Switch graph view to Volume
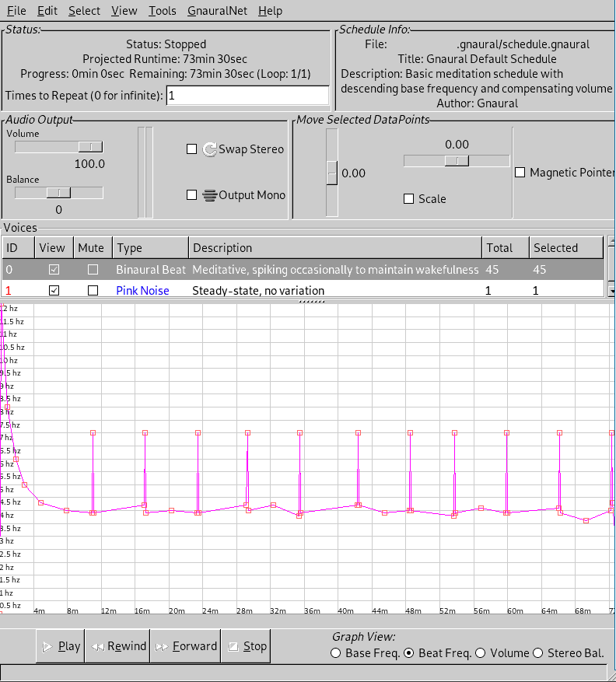The image size is (616, 682). [x=481, y=653]
